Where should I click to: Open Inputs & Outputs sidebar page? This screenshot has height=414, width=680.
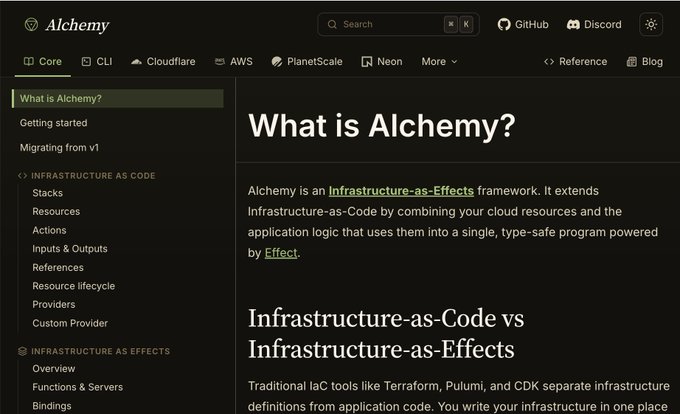click(70, 249)
